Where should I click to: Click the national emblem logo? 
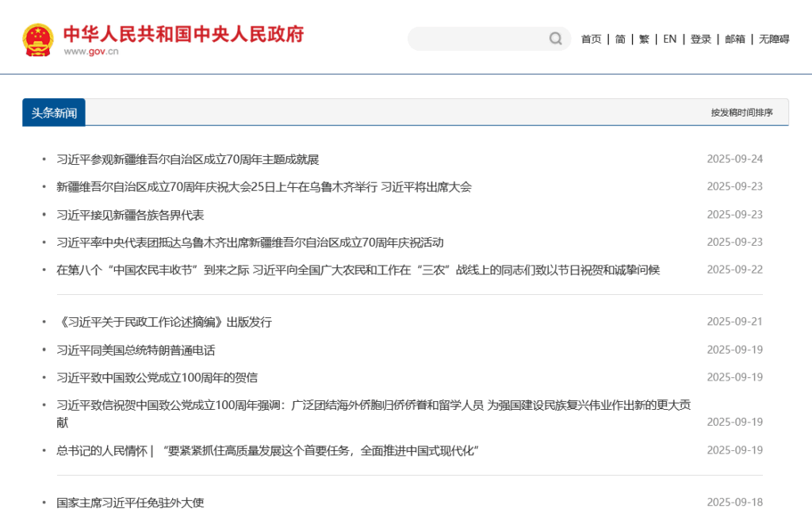click(37, 40)
